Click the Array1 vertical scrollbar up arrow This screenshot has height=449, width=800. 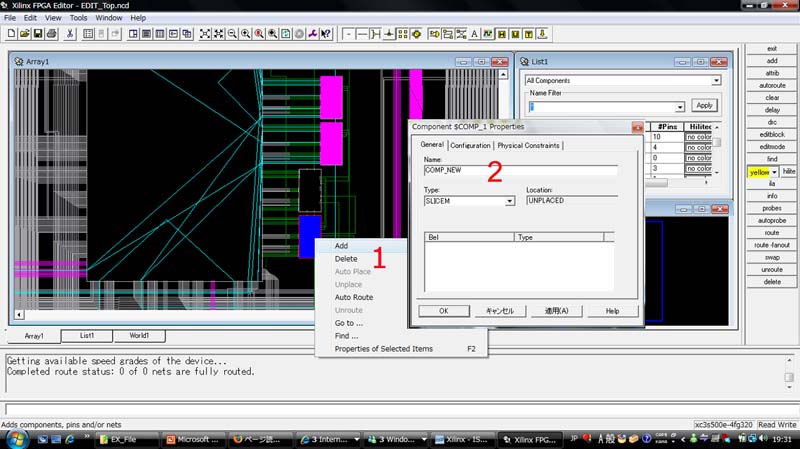[504, 74]
